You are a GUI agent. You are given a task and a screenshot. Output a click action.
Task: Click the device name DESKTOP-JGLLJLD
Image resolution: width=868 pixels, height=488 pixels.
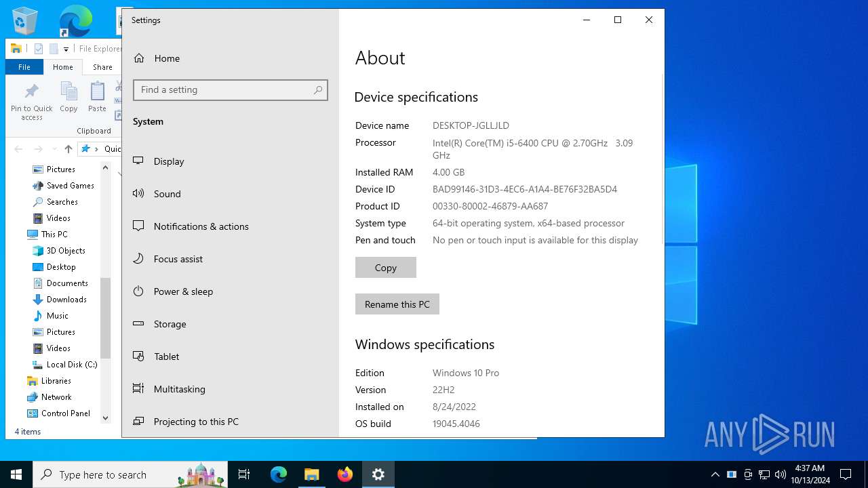(471, 125)
